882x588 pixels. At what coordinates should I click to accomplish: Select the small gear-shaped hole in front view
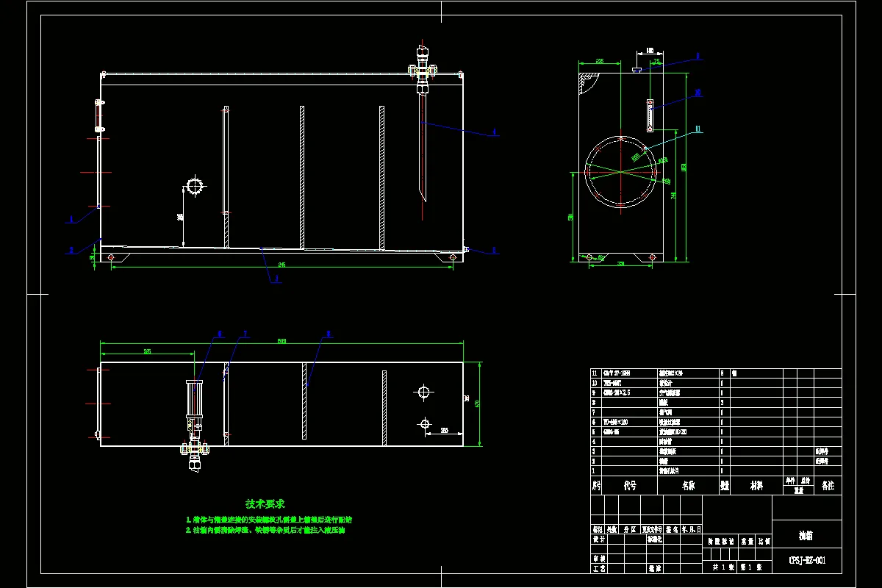pos(195,186)
